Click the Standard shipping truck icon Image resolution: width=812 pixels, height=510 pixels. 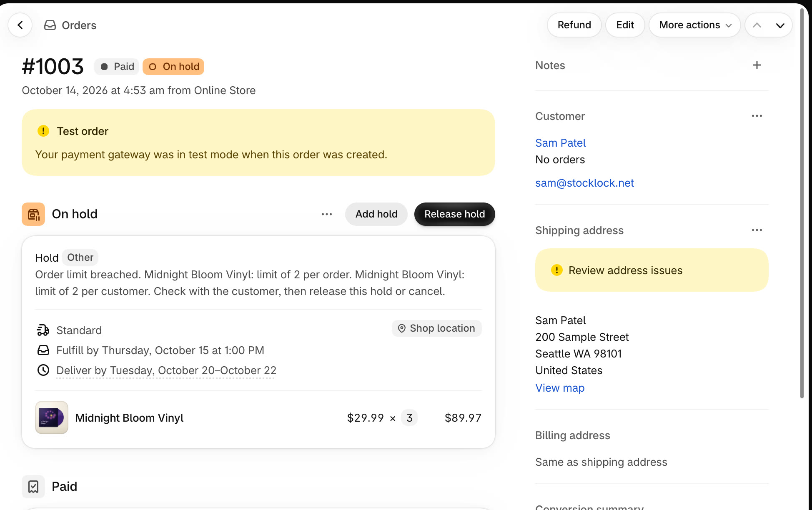[43, 330]
